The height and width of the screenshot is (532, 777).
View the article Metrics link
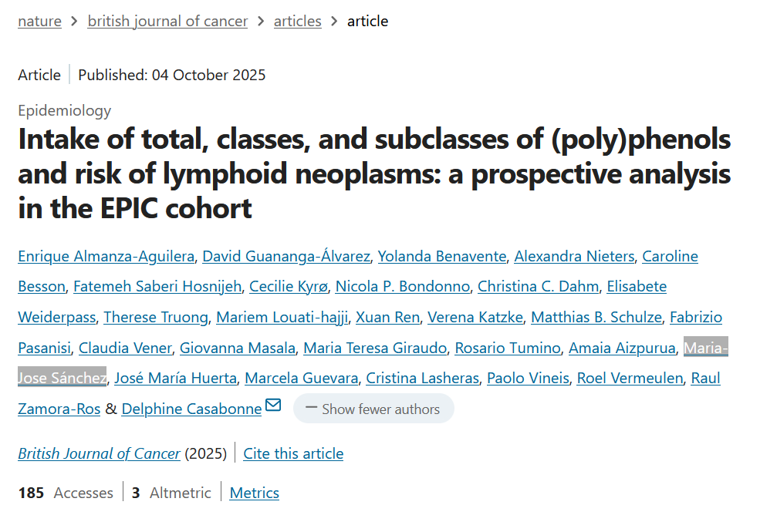(x=254, y=493)
